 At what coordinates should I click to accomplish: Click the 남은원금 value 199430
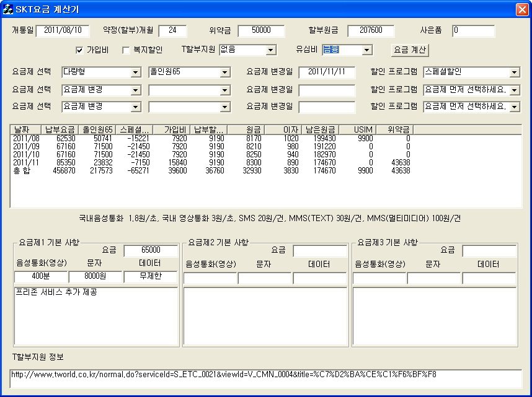tap(325, 138)
